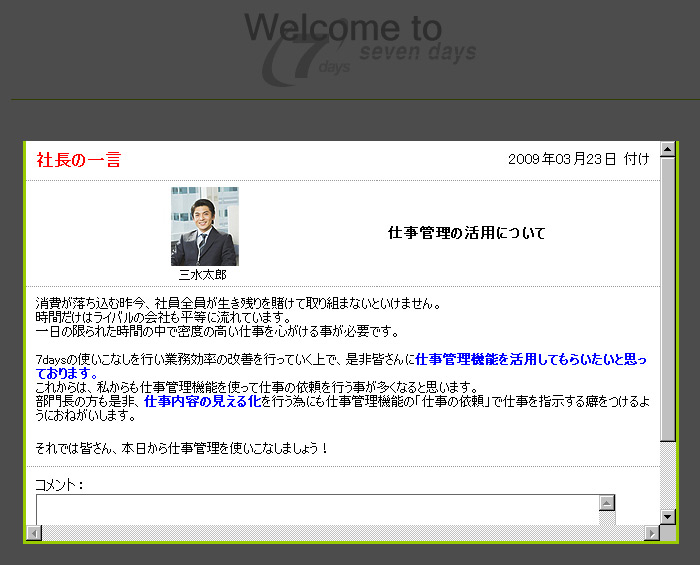This screenshot has height=565, width=700.
Task: Click the horizontal scrollbar left arrow
Action: click(x=34, y=533)
